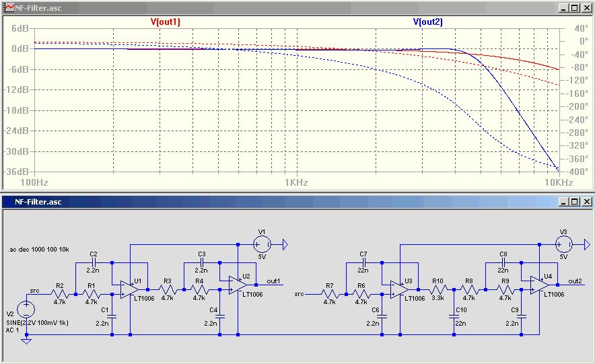Select the R10 resistor symbol
The image size is (595, 364).
438,290
